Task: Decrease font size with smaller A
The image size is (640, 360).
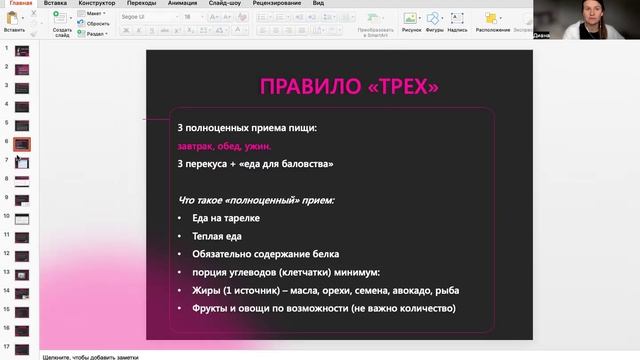Action: [227, 17]
